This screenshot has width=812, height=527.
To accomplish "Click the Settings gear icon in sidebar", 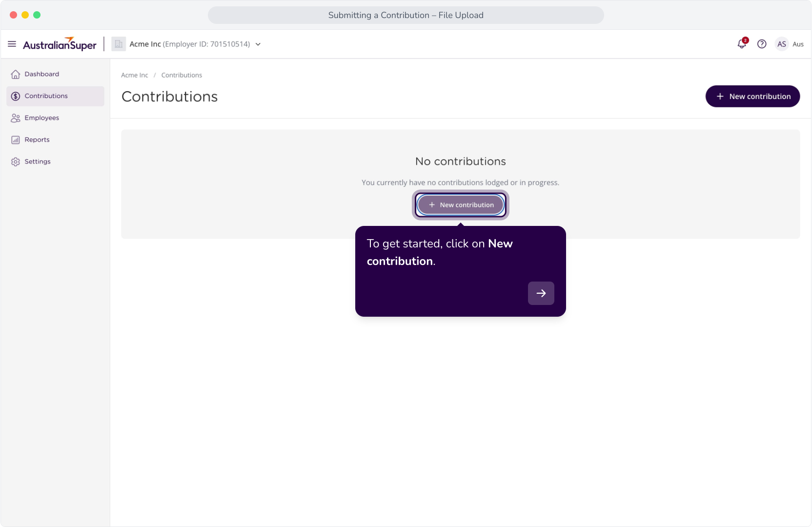I will pos(16,162).
